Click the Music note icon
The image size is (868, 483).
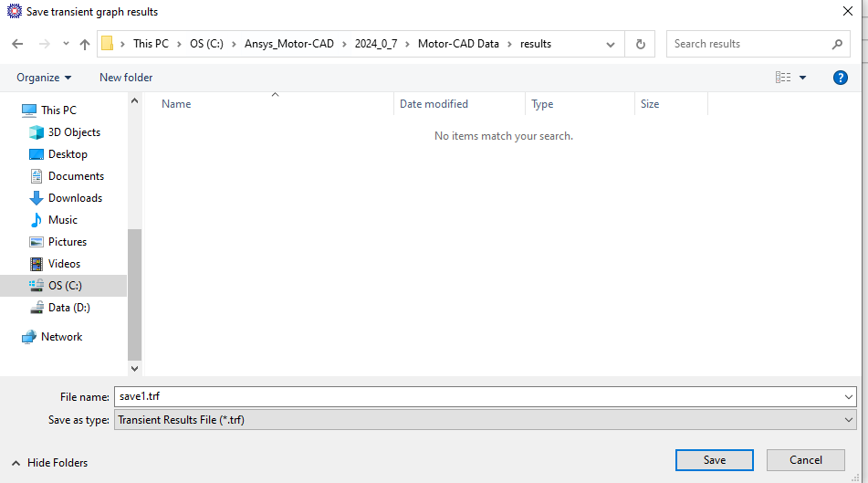pos(37,220)
